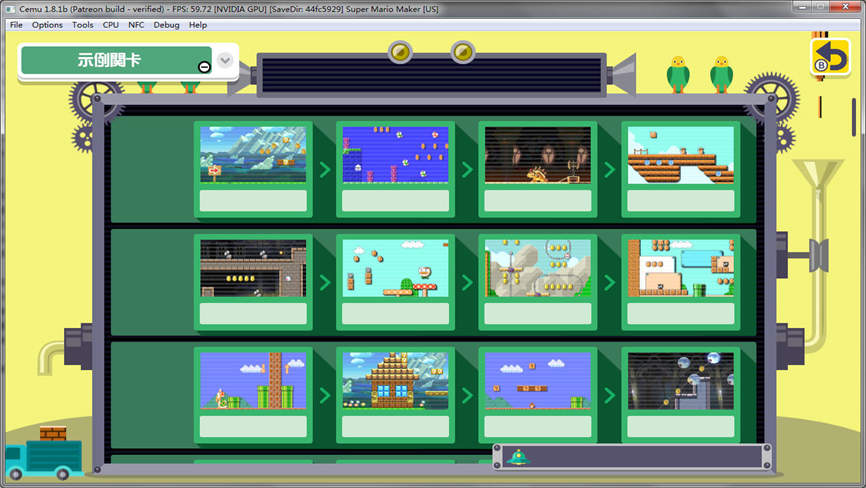Screen dimensions: 866x488
Task: Open the File menu
Action: coord(16,25)
